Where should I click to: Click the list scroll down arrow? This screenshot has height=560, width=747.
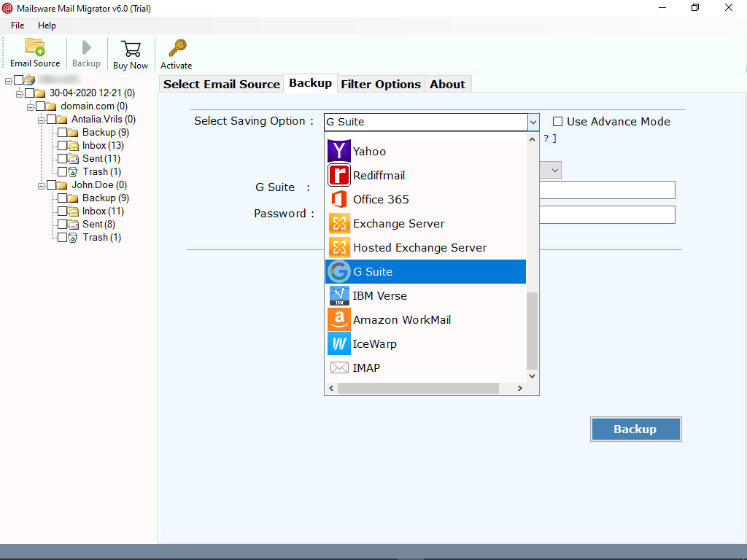[x=532, y=376]
